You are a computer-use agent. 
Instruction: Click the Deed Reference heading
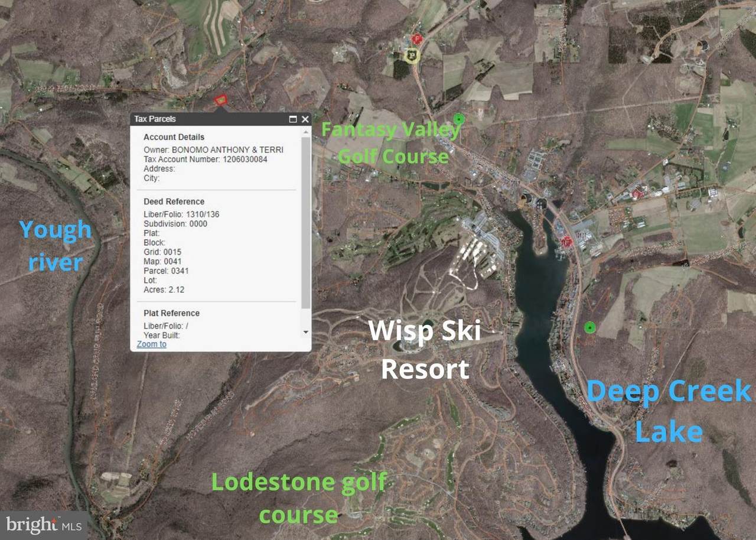point(174,201)
